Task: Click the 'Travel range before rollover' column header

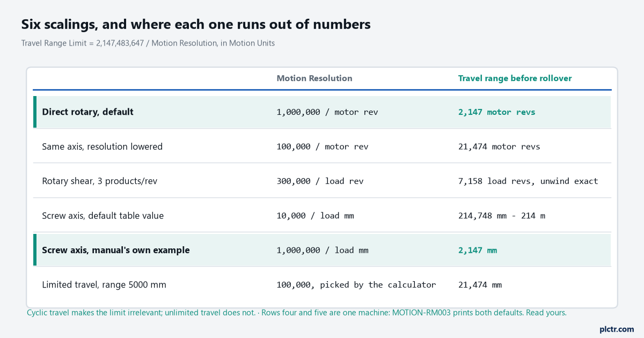Action: (515, 78)
